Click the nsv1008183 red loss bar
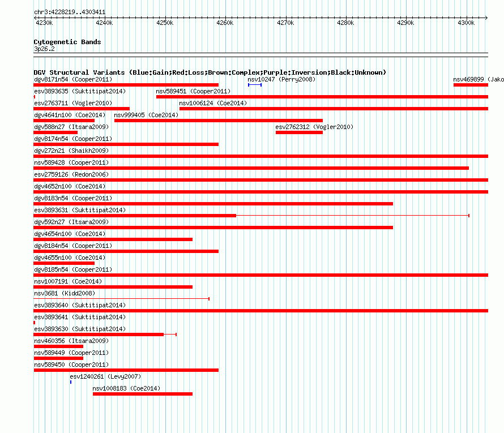 (x=143, y=394)
